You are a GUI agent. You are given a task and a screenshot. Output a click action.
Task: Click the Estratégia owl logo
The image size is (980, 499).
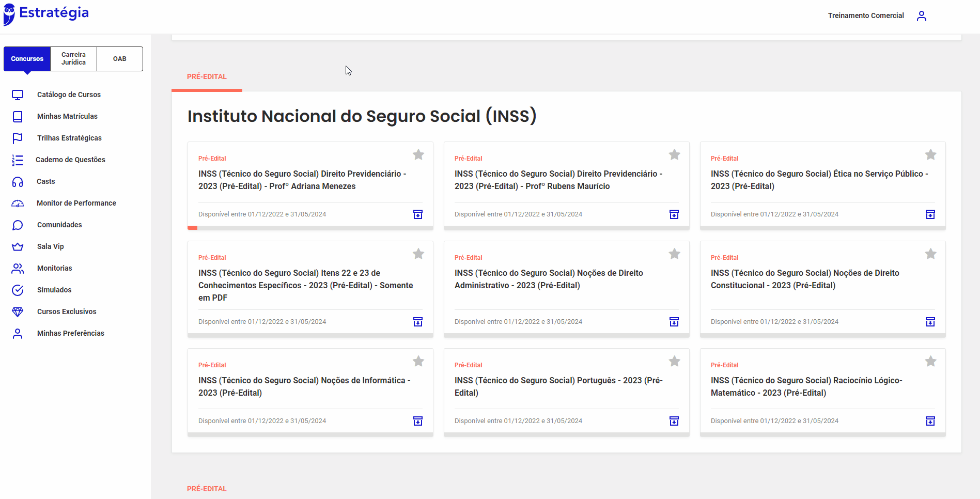coord(9,14)
